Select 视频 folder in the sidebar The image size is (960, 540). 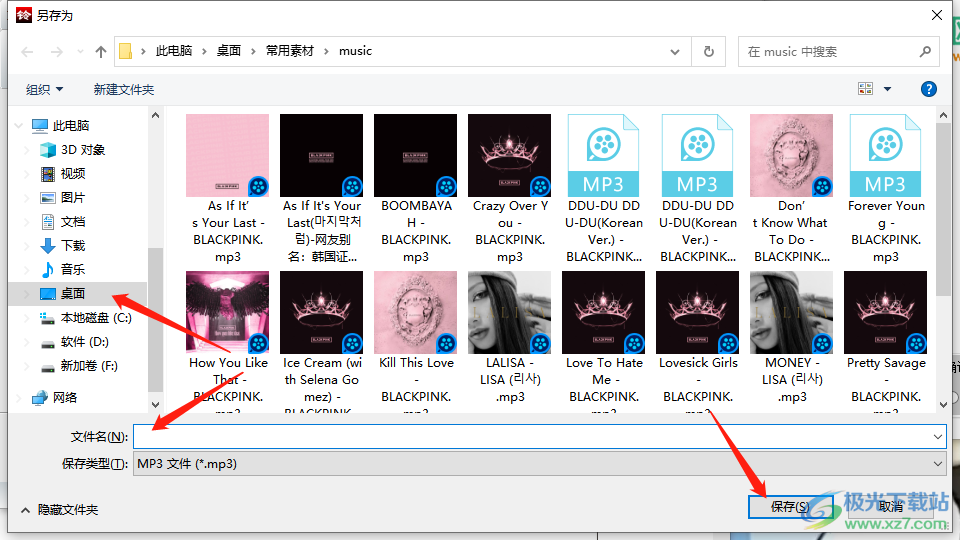pyautogui.click(x=64, y=174)
